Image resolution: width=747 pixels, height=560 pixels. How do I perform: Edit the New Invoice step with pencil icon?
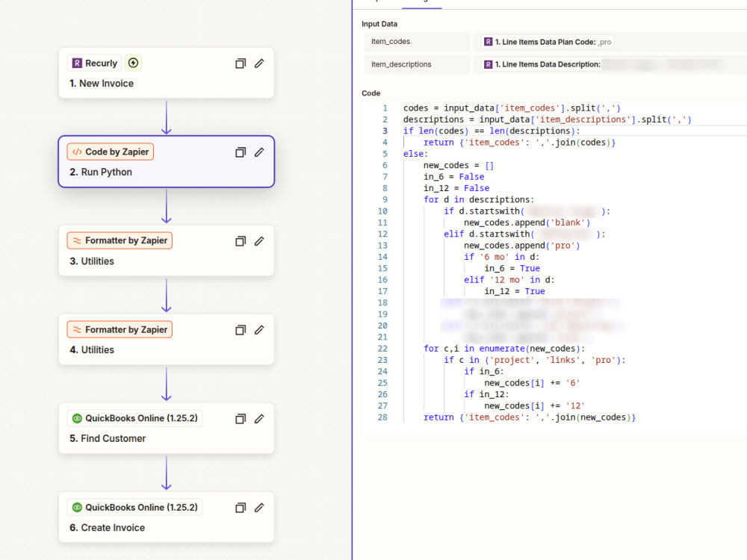[x=259, y=63]
